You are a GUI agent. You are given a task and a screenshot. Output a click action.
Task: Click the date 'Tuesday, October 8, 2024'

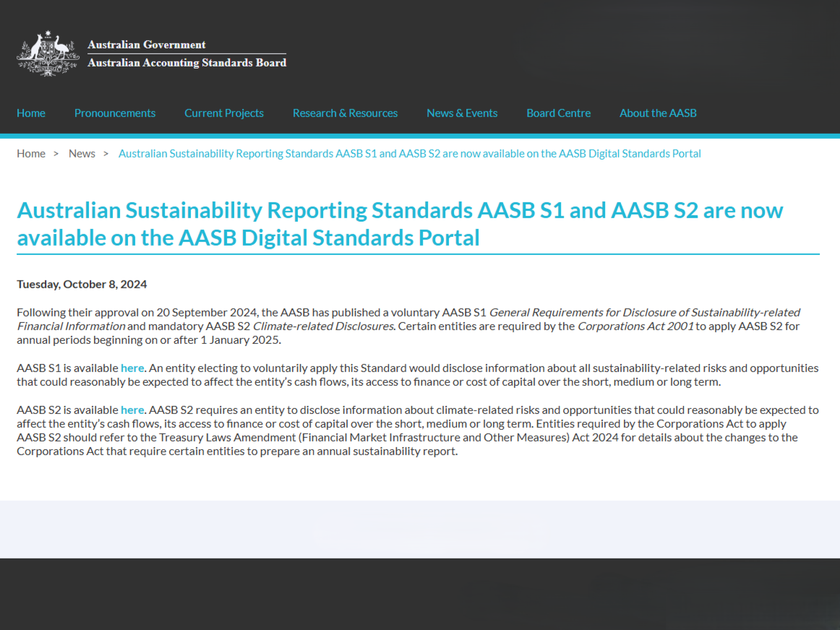coord(82,284)
